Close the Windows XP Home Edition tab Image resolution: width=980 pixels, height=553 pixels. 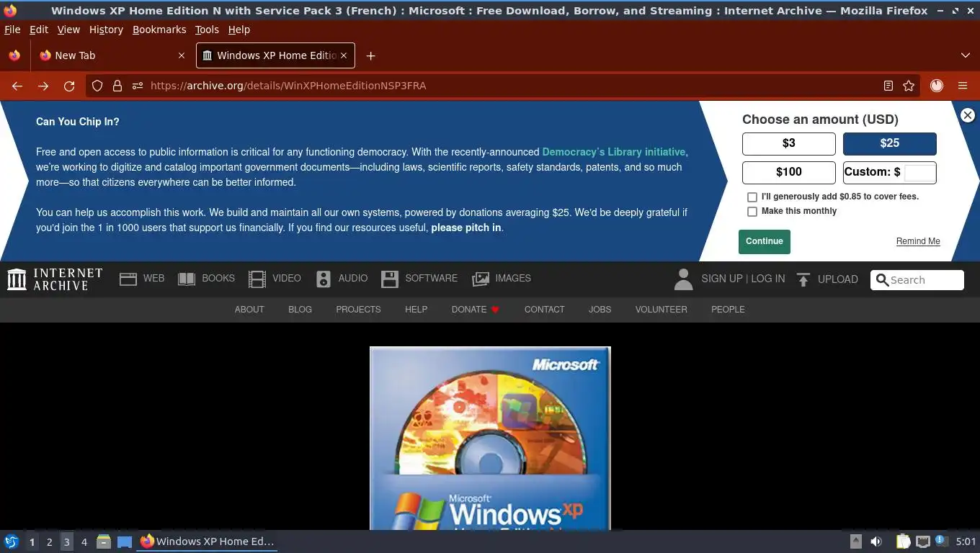pyautogui.click(x=344, y=55)
